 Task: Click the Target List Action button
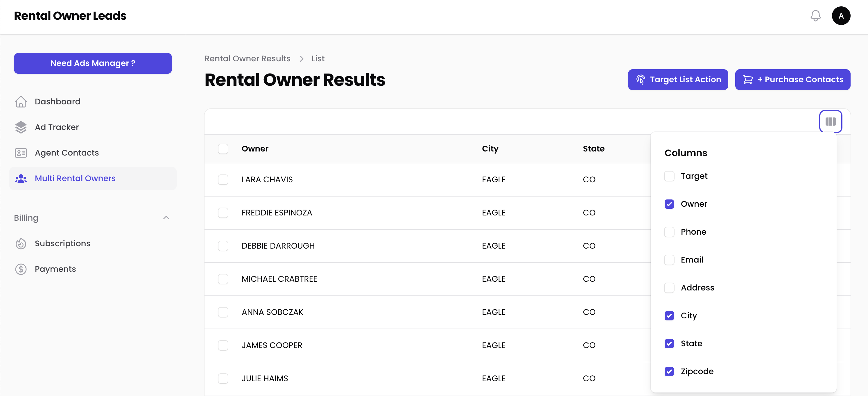click(x=678, y=80)
